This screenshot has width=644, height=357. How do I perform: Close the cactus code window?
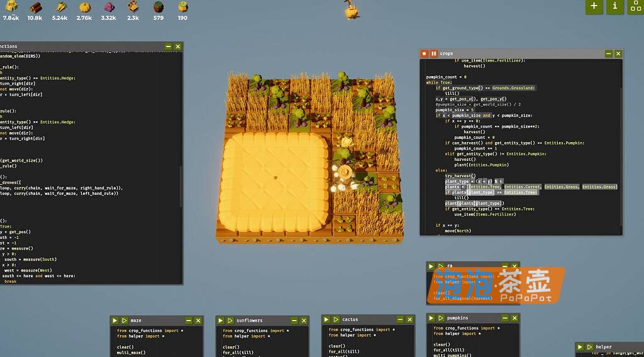409,319
